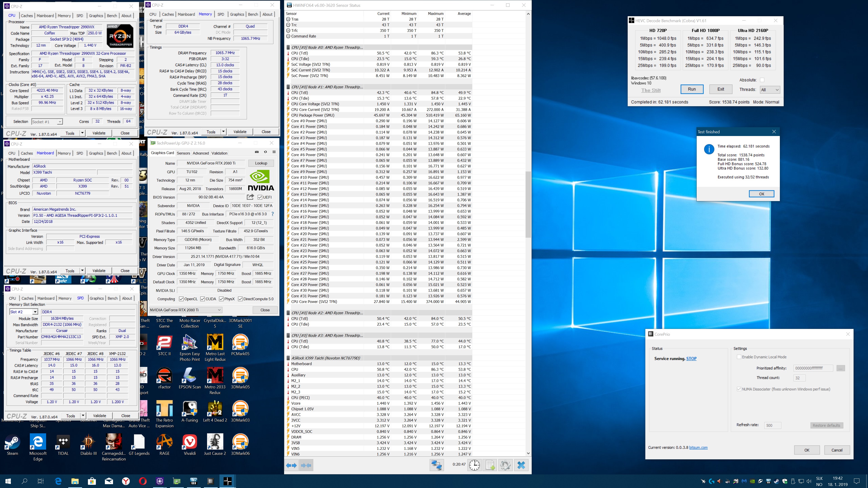
Task: Click the Opera icon in the taskbar
Action: [x=143, y=481]
